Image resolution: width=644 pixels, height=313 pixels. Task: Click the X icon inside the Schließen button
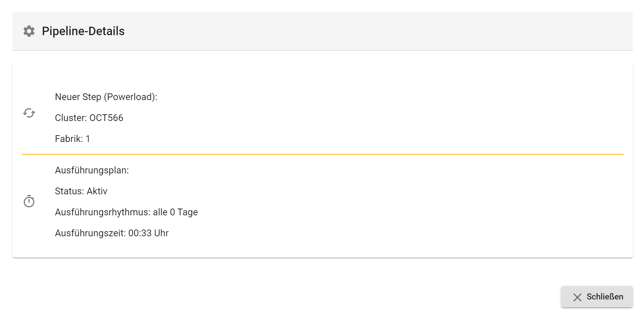click(x=576, y=297)
